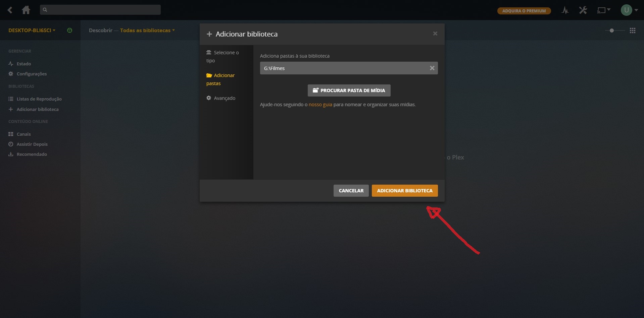Open Assistir Depois in the sidebar
The height and width of the screenshot is (318, 644).
[x=32, y=144]
